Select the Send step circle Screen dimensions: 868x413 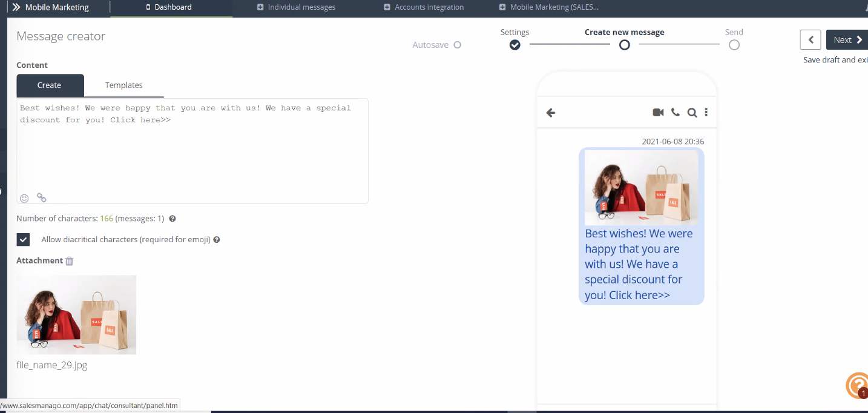pos(734,45)
